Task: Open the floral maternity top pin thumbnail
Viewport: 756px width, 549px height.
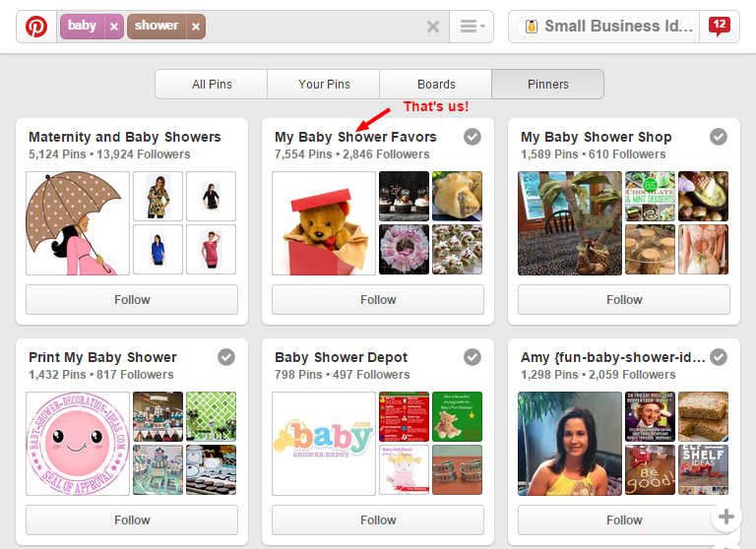Action: (x=157, y=196)
